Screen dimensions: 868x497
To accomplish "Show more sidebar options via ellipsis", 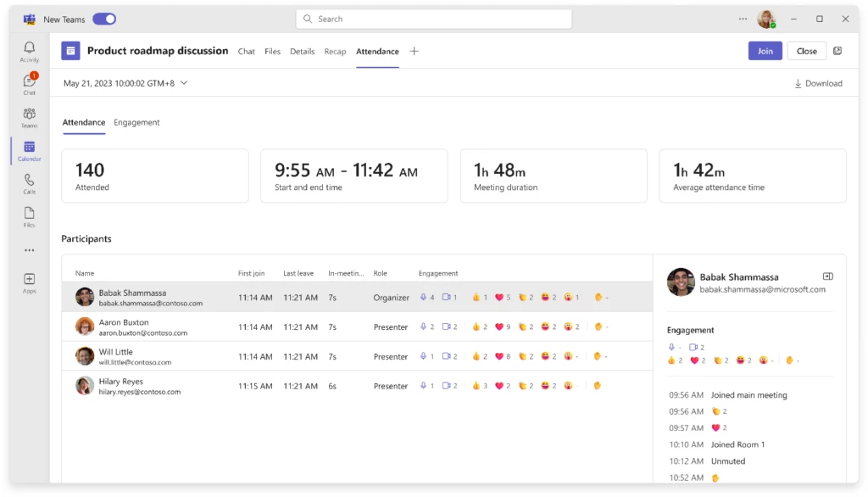I will pyautogui.click(x=29, y=249).
